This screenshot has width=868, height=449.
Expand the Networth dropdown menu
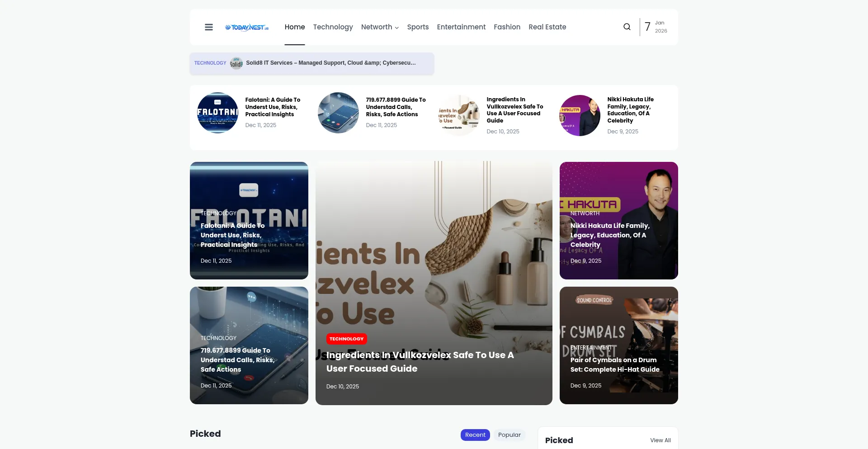[x=380, y=27]
